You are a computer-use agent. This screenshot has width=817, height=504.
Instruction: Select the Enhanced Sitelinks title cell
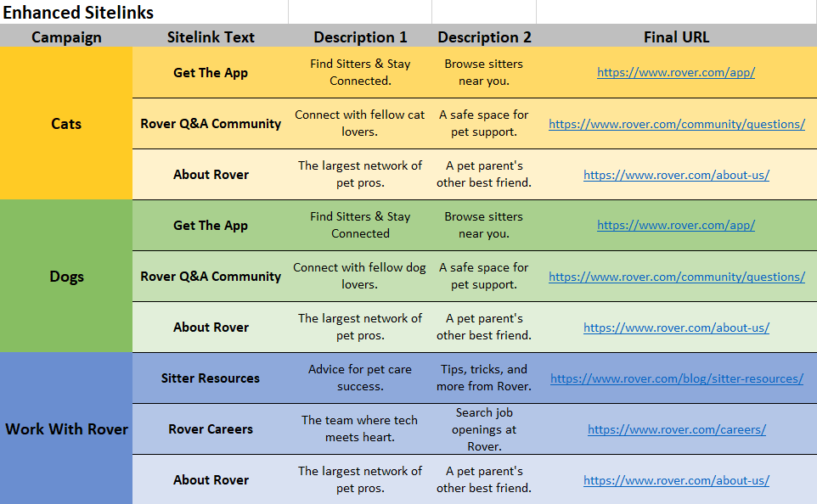(79, 13)
